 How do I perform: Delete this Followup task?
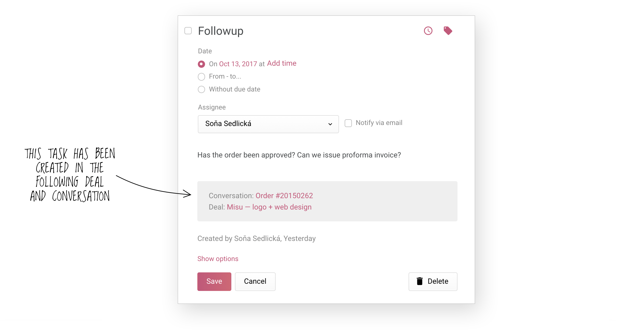(x=433, y=282)
